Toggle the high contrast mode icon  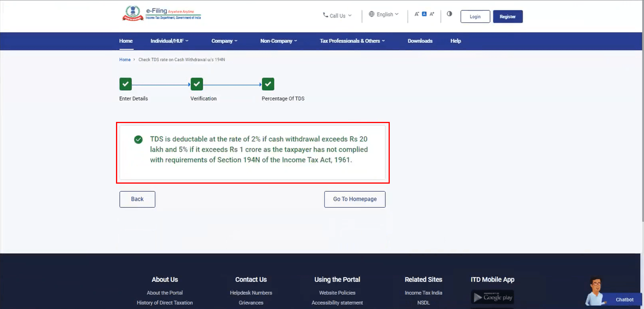point(449,14)
